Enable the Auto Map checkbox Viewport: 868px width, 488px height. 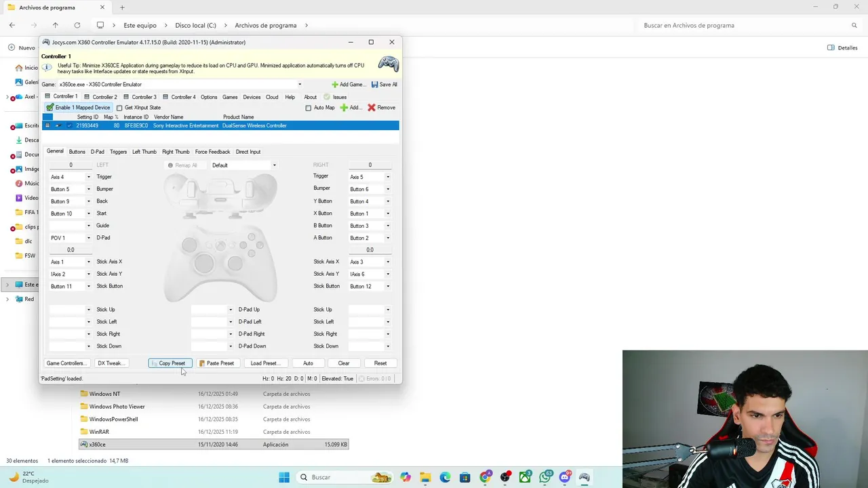point(309,108)
